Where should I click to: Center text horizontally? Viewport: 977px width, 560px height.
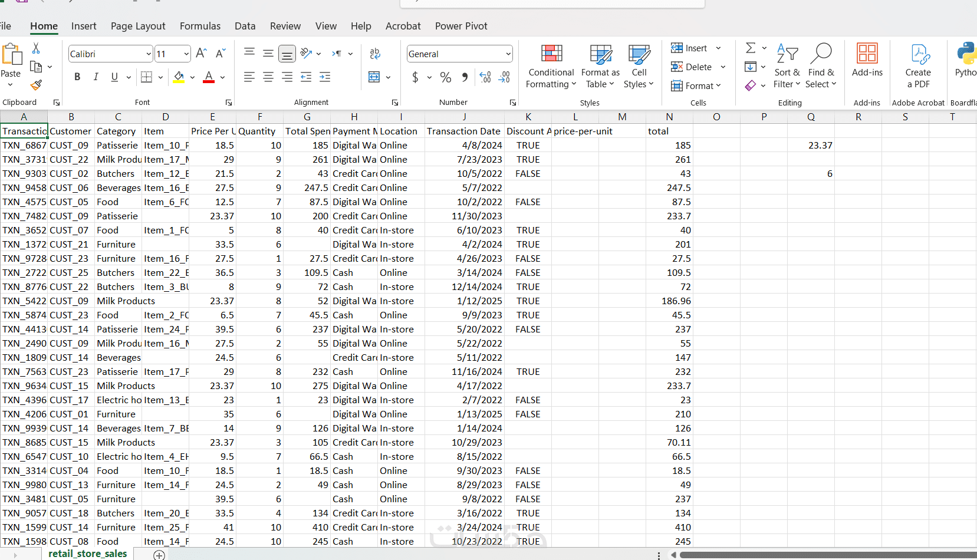tap(268, 77)
